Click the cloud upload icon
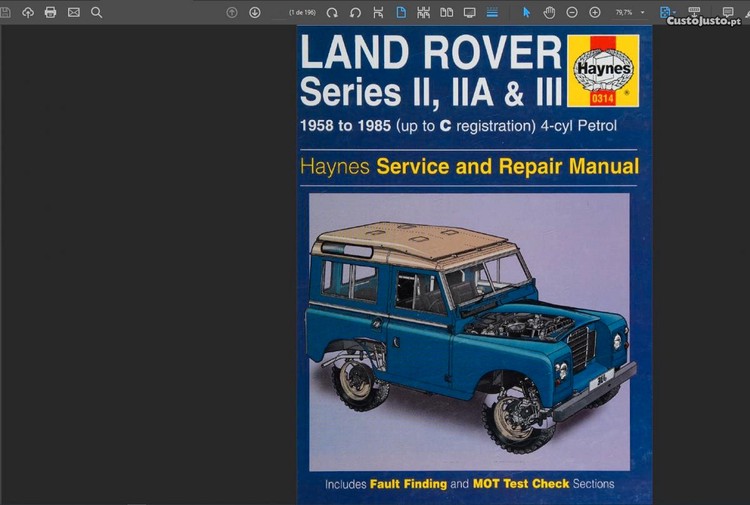This screenshot has width=750, height=505. [x=27, y=12]
